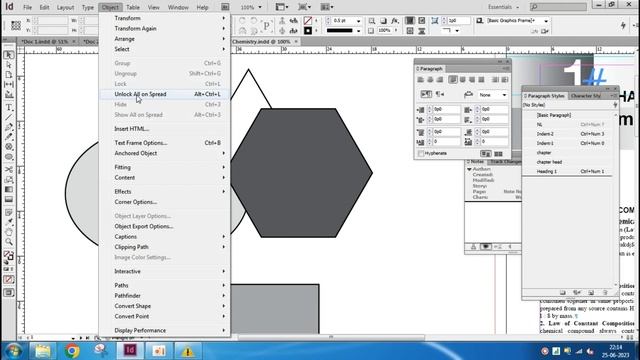The width and height of the screenshot is (640, 360).
Task: Click the clear overrides icon in Paragraph Styles
Action: tap(576, 293)
